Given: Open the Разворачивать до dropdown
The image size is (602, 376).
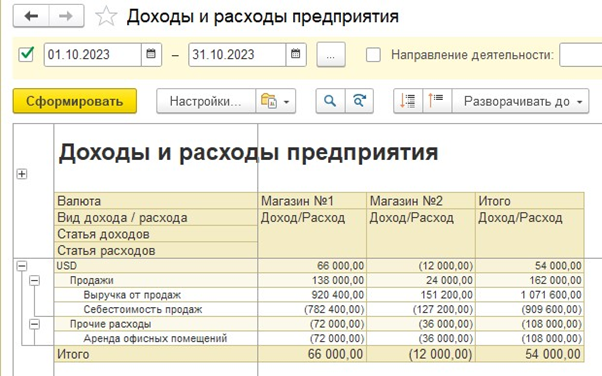Looking at the screenshot, I should (x=520, y=101).
